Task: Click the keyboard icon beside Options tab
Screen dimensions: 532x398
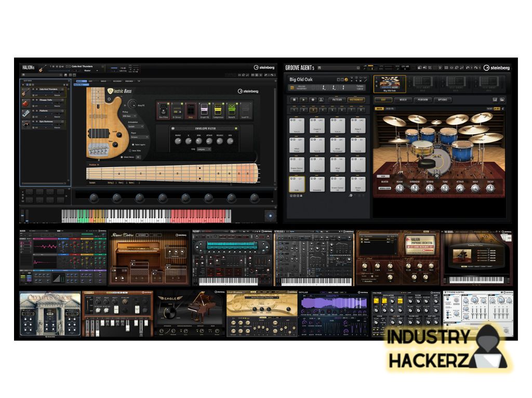Action: [x=495, y=100]
